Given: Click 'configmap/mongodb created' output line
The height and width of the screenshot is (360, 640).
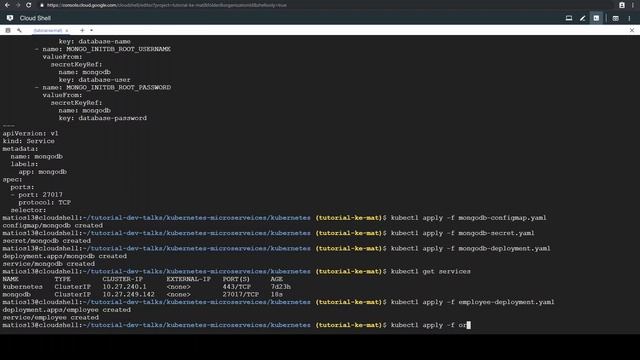Looking at the screenshot, I should [x=53, y=225].
